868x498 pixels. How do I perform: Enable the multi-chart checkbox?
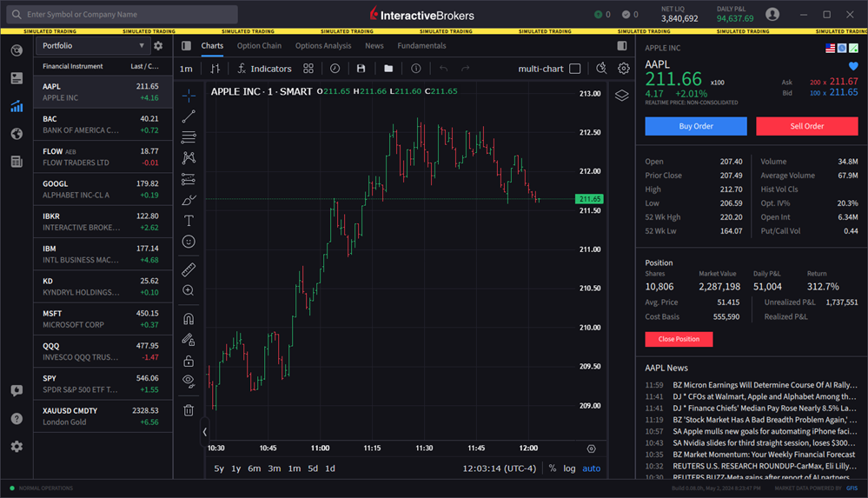[x=575, y=69]
